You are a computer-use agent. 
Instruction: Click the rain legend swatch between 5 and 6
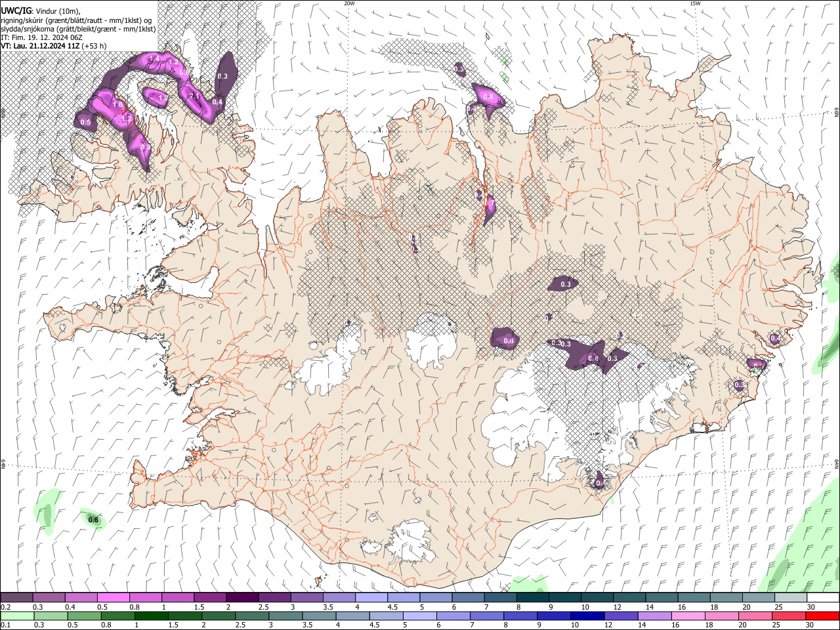click(x=421, y=616)
